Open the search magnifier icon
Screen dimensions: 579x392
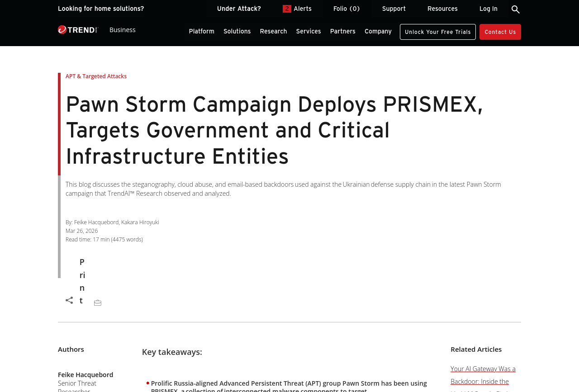point(515,9)
